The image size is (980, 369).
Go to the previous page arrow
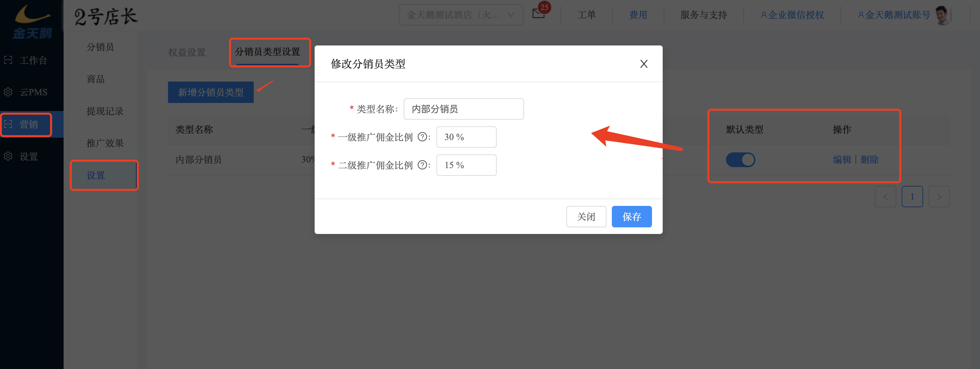885,197
